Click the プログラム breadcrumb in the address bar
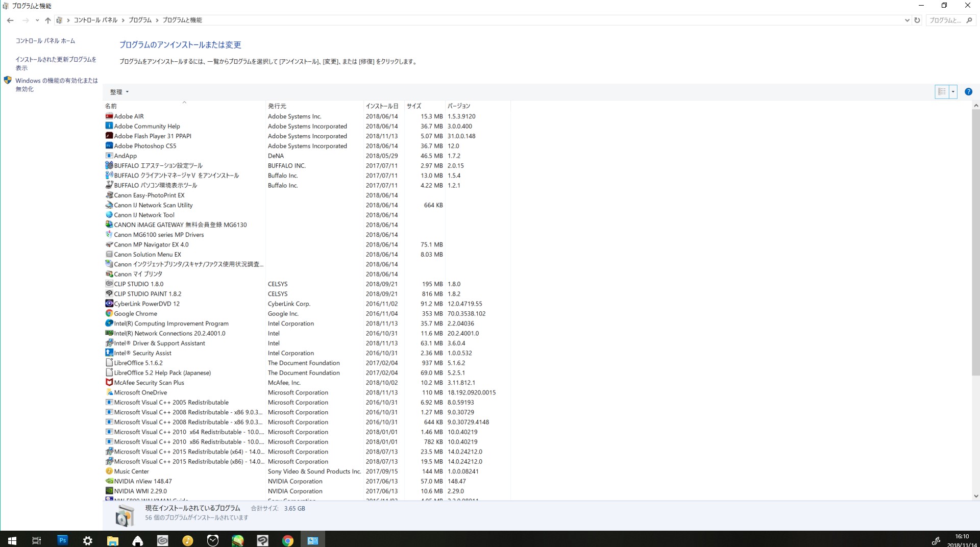 pyautogui.click(x=140, y=20)
